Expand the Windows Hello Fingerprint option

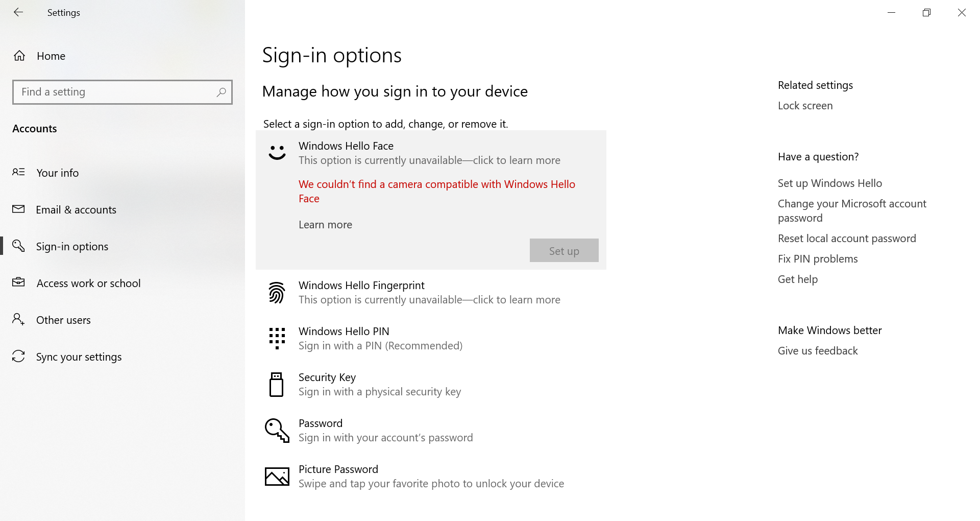click(431, 293)
